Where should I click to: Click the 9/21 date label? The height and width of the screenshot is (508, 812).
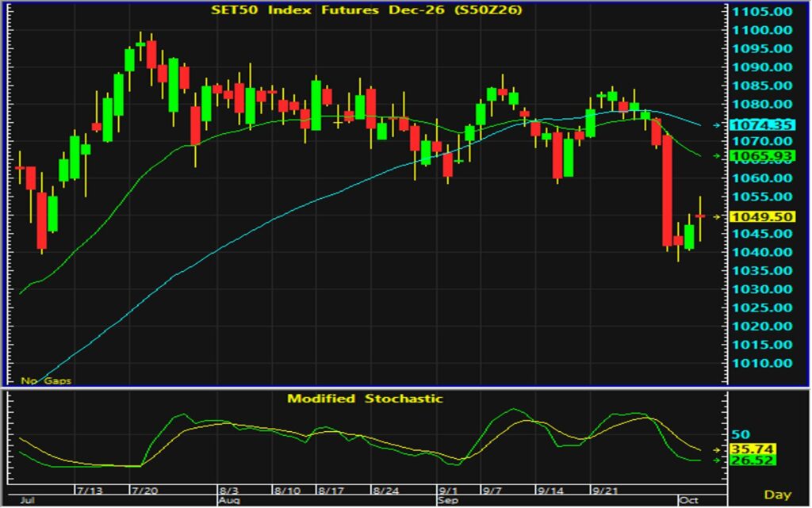click(604, 491)
